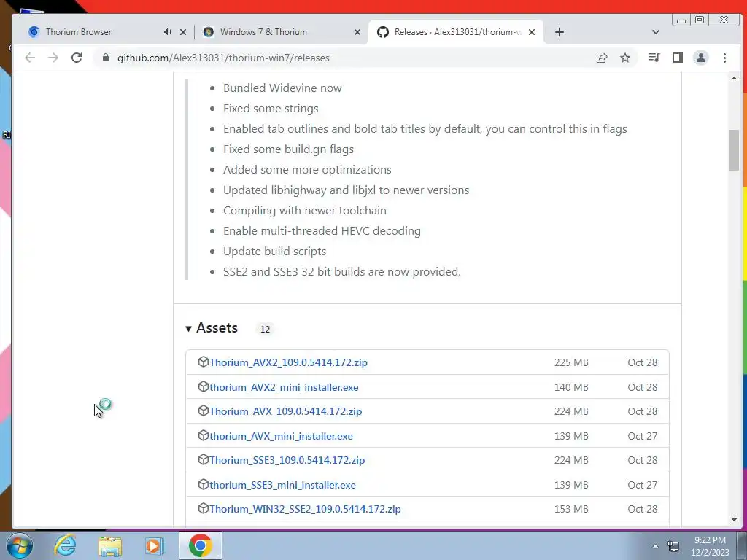Click package icon beside Thorium_AVX zip
Screen dimensions: 747x560
pos(204,411)
